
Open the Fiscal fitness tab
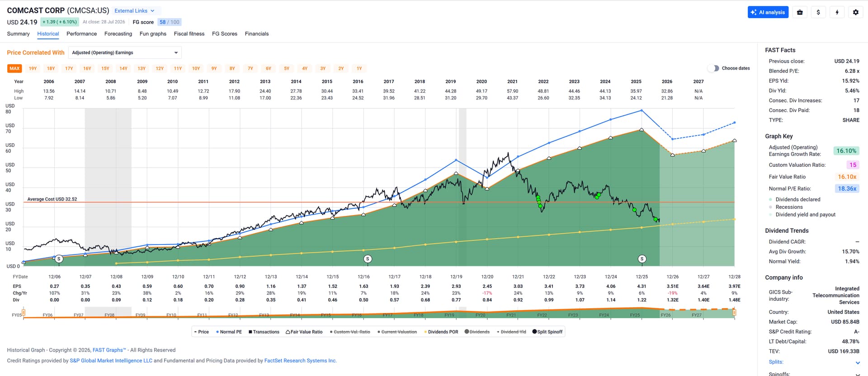189,34
